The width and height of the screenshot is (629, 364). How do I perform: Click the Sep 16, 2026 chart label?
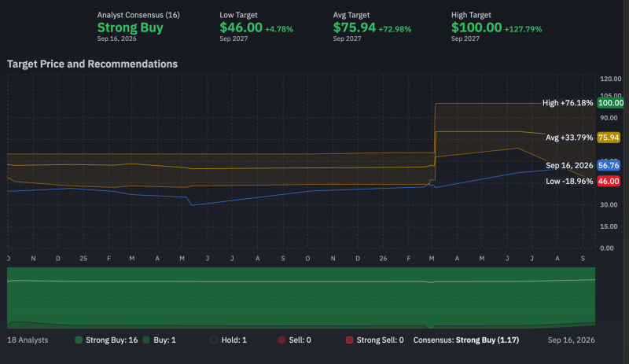(x=569, y=165)
